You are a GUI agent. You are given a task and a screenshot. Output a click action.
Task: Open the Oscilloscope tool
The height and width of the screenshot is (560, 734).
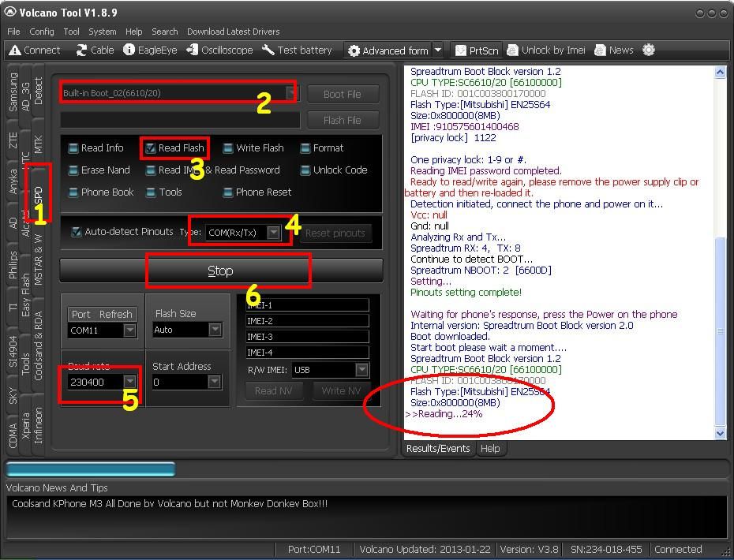point(192,50)
